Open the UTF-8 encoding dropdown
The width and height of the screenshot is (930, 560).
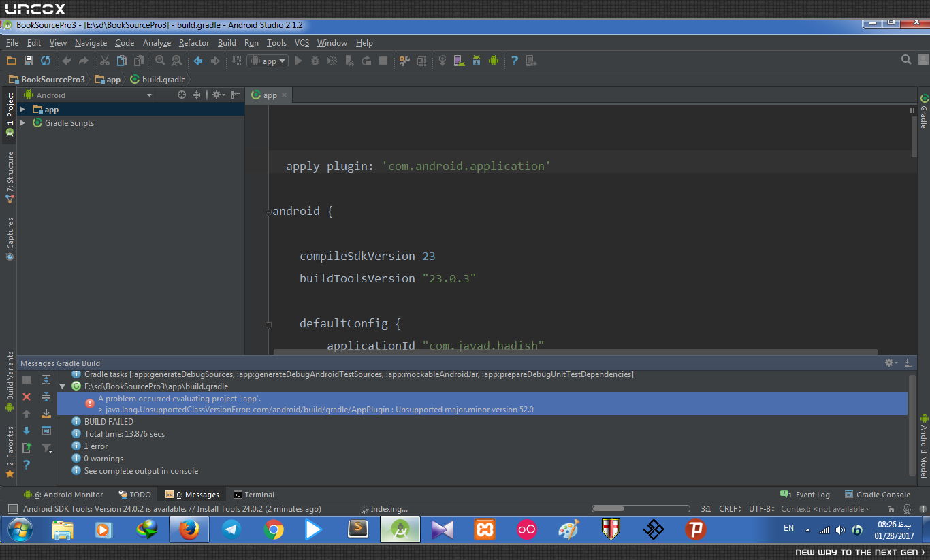pos(762,509)
